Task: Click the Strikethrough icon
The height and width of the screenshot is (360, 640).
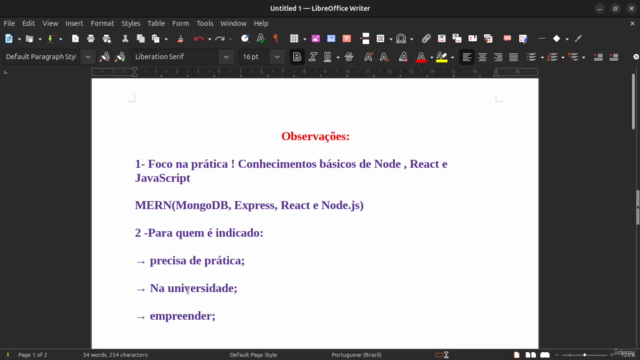Action: [x=349, y=57]
